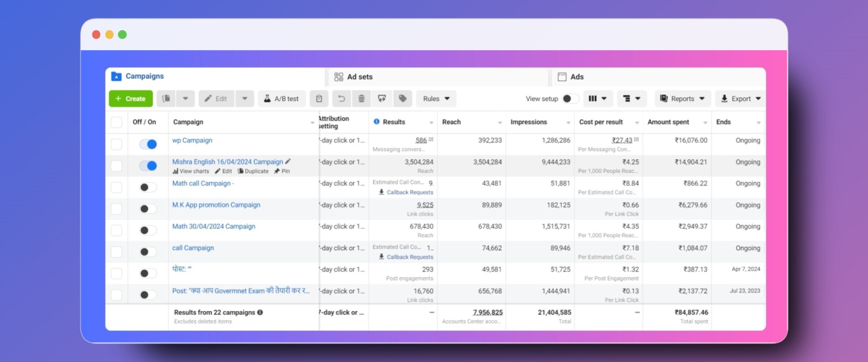The width and height of the screenshot is (868, 362).
Task: Click Pin under Mishra English campaign
Action: [282, 171]
